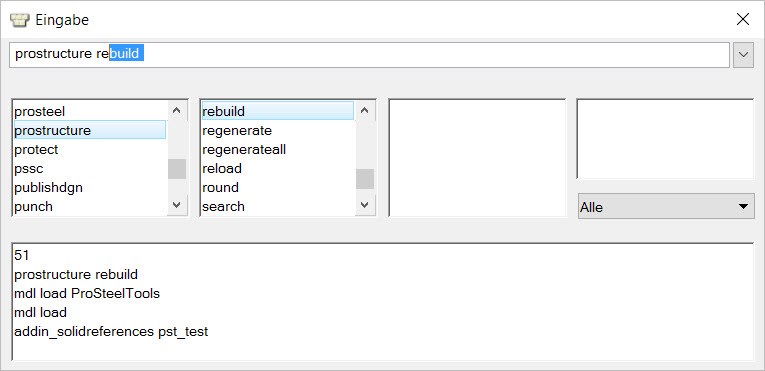Screen dimensions: 765x371
Task: Click up arrow of first list scrollbar
Action: pyautogui.click(x=177, y=111)
